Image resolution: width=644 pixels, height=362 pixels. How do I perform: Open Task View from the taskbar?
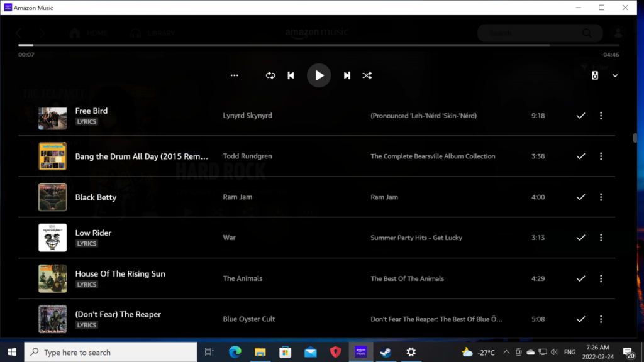(209, 352)
